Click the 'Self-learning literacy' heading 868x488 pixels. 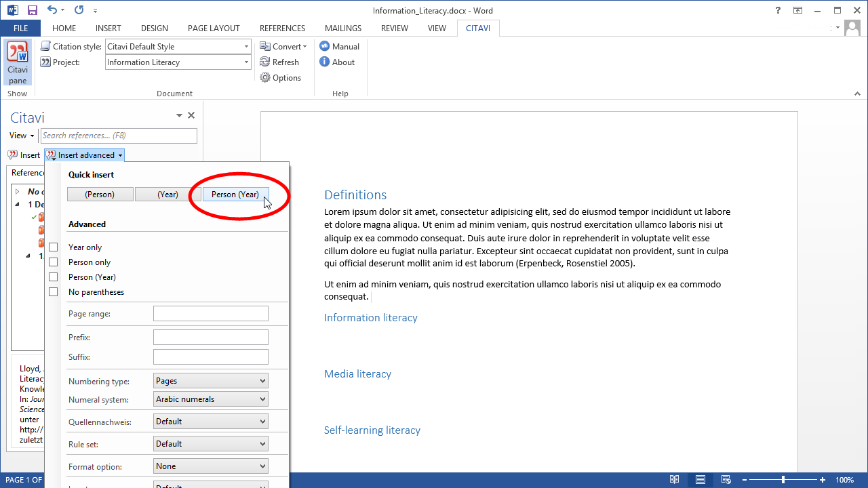(372, 430)
